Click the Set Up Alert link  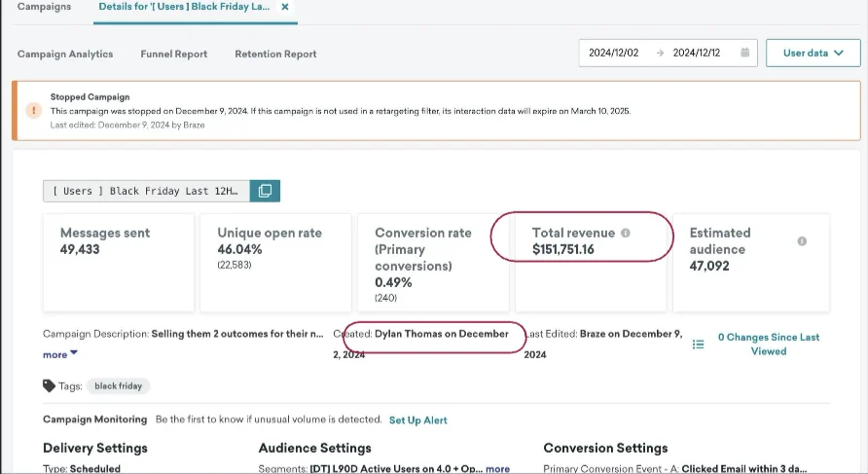point(418,420)
